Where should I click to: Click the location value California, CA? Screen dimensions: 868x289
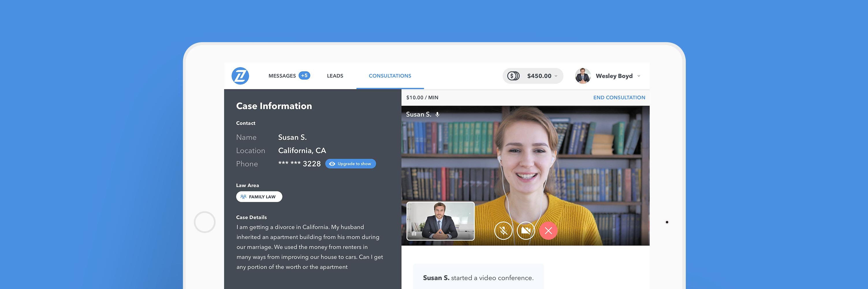point(302,151)
